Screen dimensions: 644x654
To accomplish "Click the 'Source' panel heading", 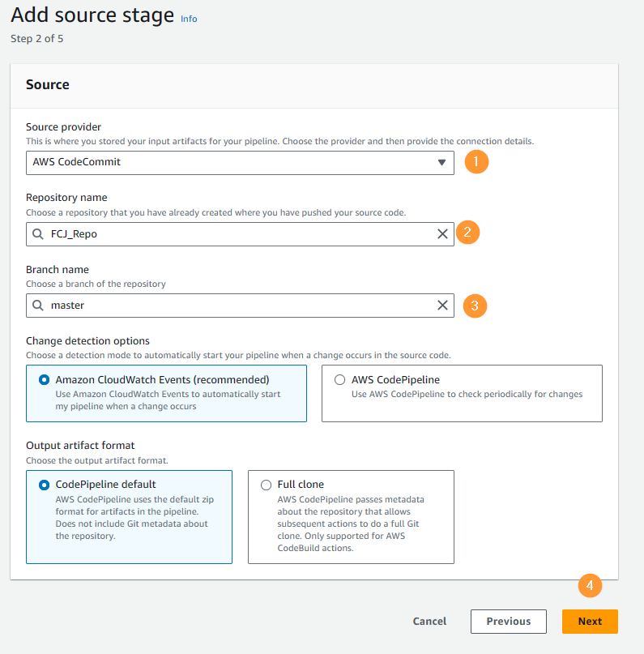I will point(48,84).
